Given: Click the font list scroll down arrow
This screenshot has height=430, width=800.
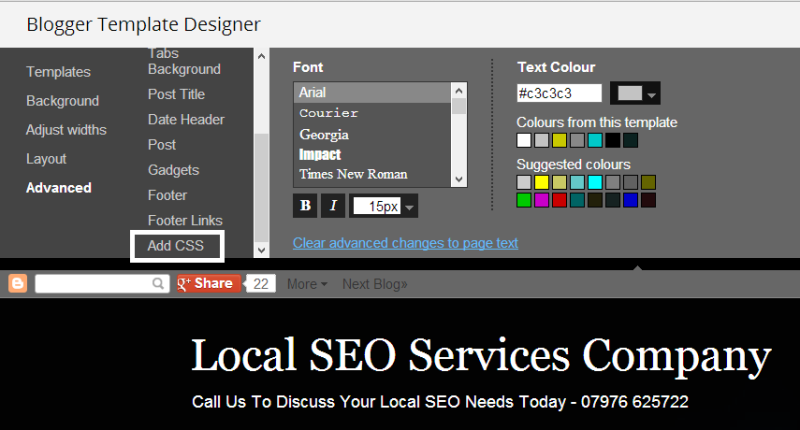Looking at the screenshot, I should tap(459, 179).
